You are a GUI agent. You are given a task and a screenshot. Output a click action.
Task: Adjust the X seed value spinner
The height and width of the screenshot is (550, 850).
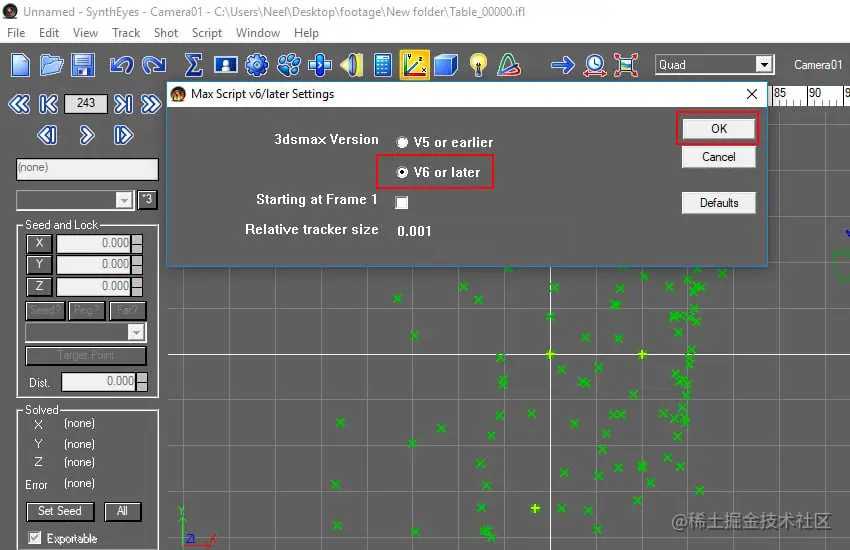[x=137, y=243]
